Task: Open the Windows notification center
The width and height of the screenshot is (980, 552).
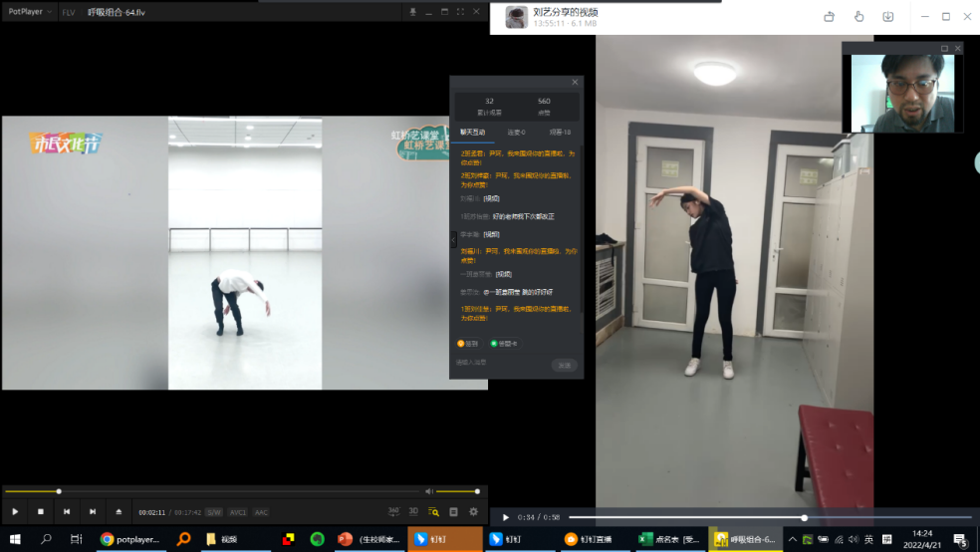Action: coord(961,539)
